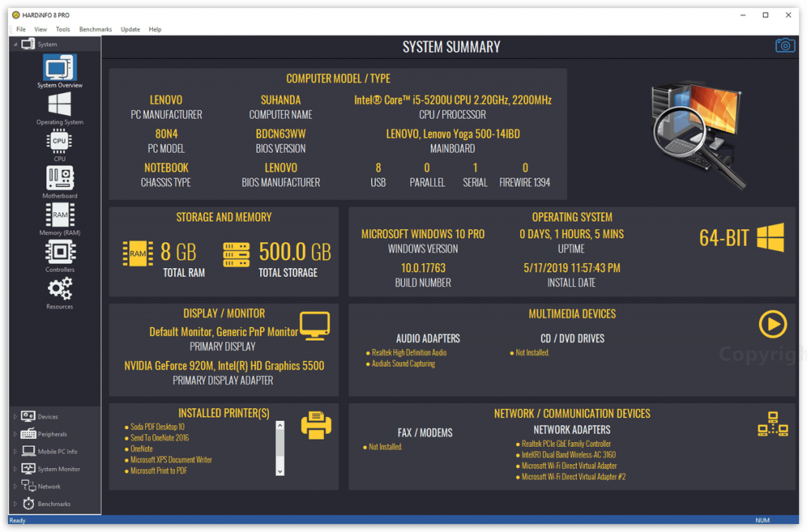
Task: Open the System Overview icon in sidebar
Action: (x=60, y=68)
